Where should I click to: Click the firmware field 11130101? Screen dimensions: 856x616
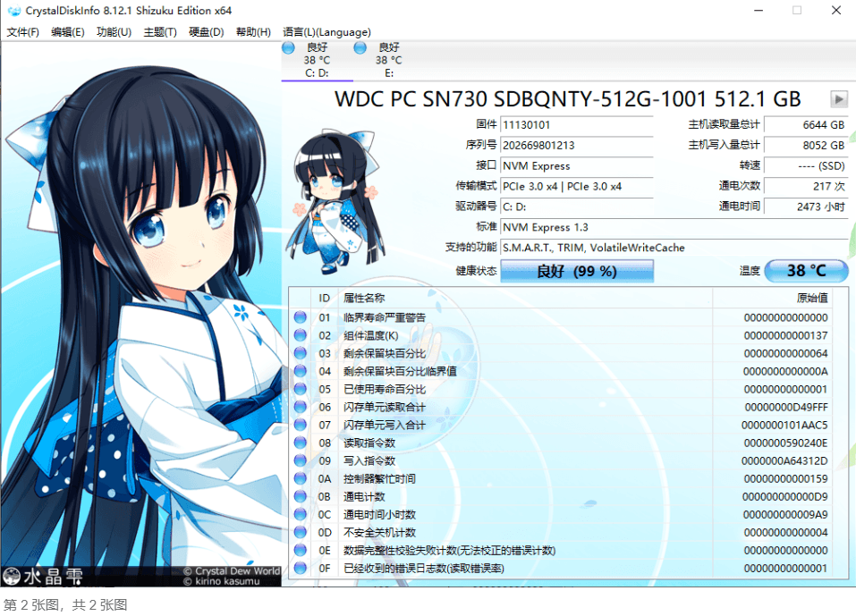(577, 125)
